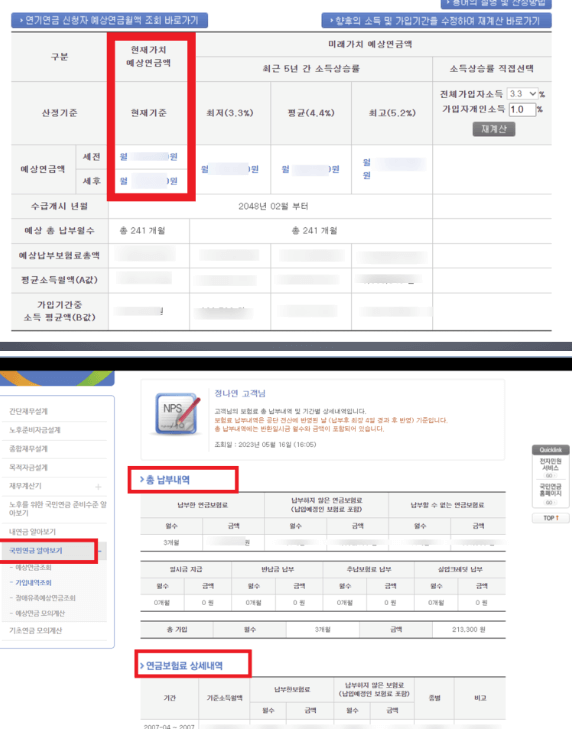Click the GO button under 전자민원 서비스
572x729 pixels.
[550, 476]
